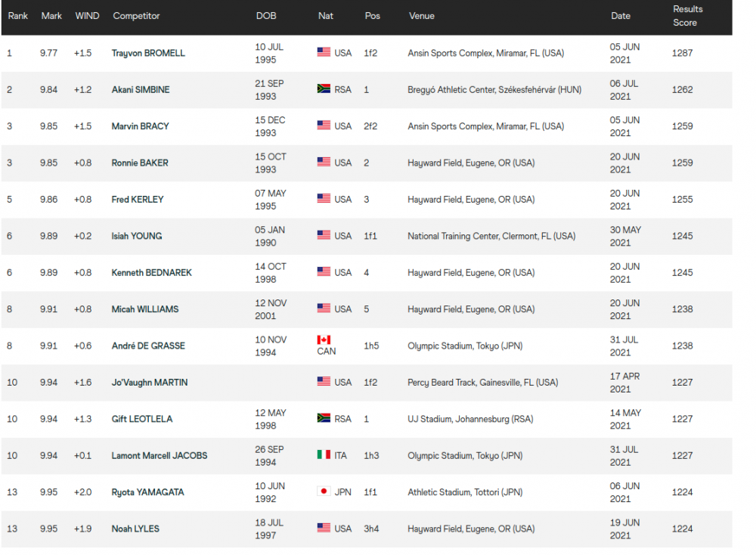Open André DE GRASSE's athlete profile
756x555 pixels.
pyautogui.click(x=148, y=346)
